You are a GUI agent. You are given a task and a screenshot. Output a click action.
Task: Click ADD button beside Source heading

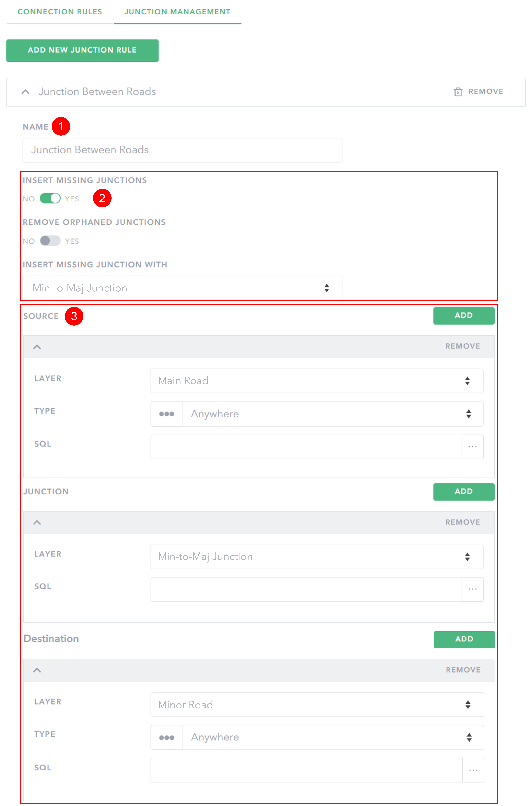pos(463,316)
